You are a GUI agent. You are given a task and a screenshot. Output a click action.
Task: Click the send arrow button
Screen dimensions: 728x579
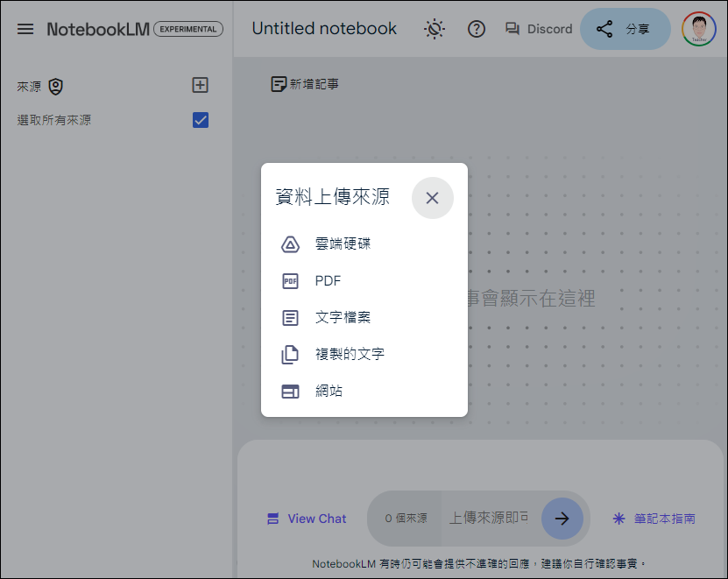562,519
